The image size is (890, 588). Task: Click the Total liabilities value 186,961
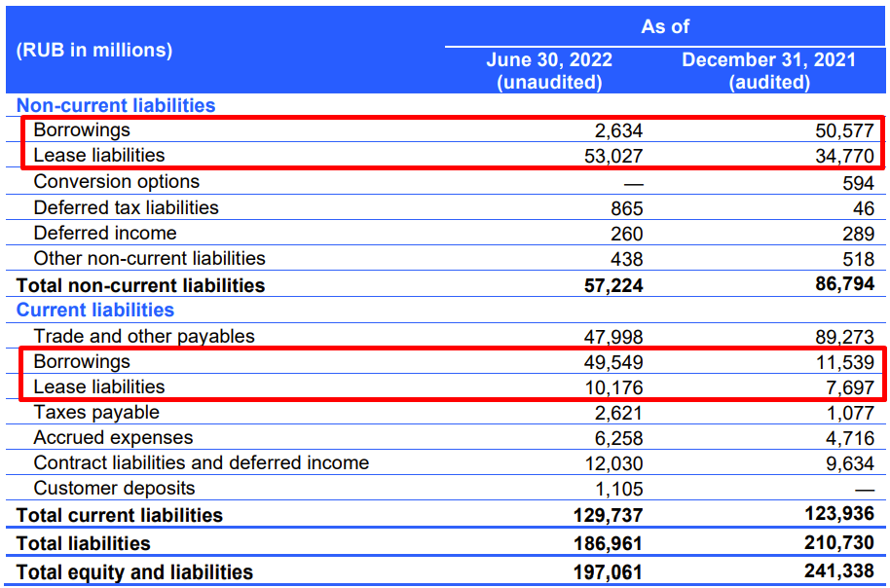pos(608,544)
